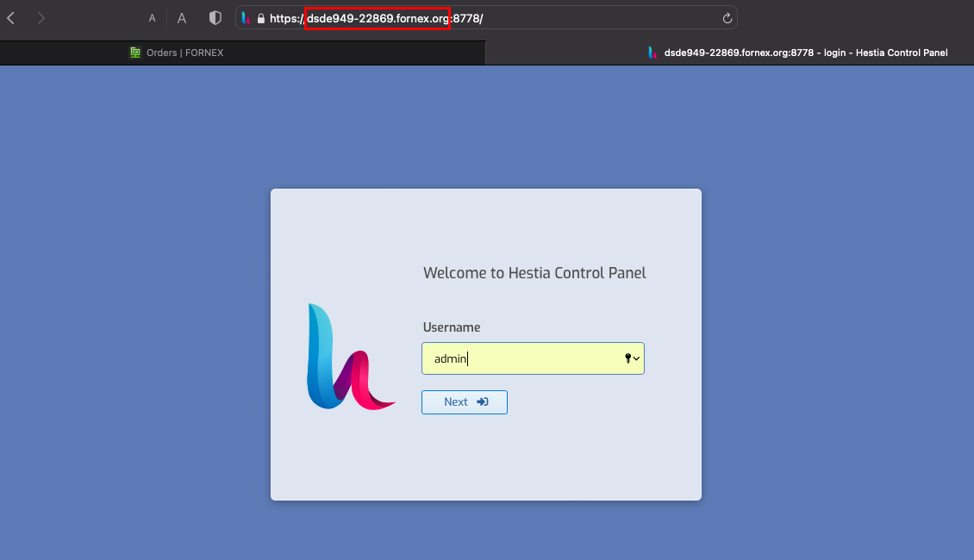Increase text size with large A
The image size is (974, 560).
pyautogui.click(x=182, y=18)
